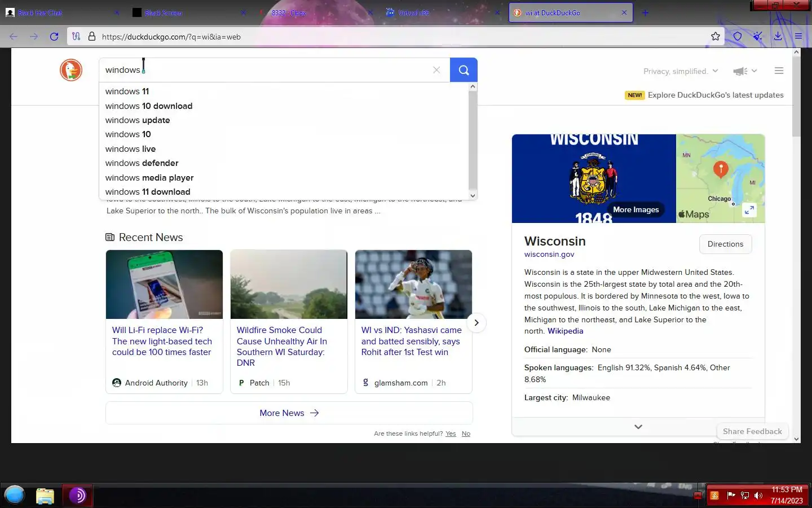Switch to the Black Screen tab
Screen dimensions: 812x508
pos(189,12)
